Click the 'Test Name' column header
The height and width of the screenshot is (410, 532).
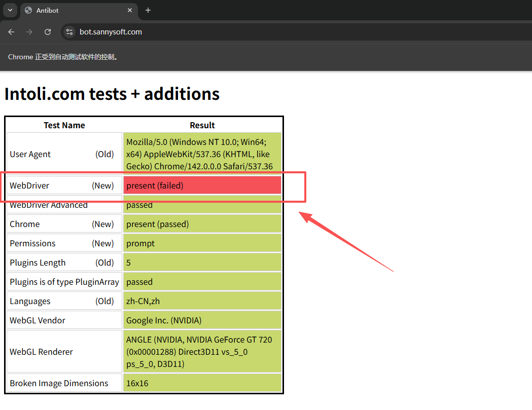pyautogui.click(x=64, y=125)
